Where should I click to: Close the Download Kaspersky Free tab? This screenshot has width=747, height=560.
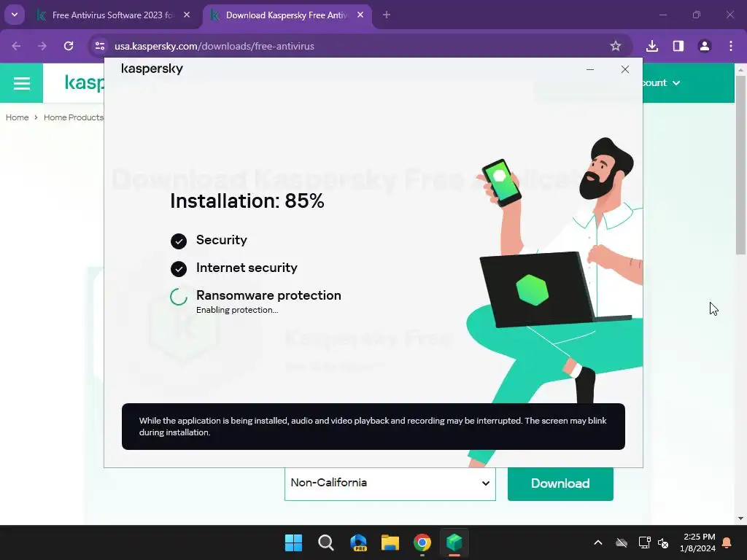360,15
